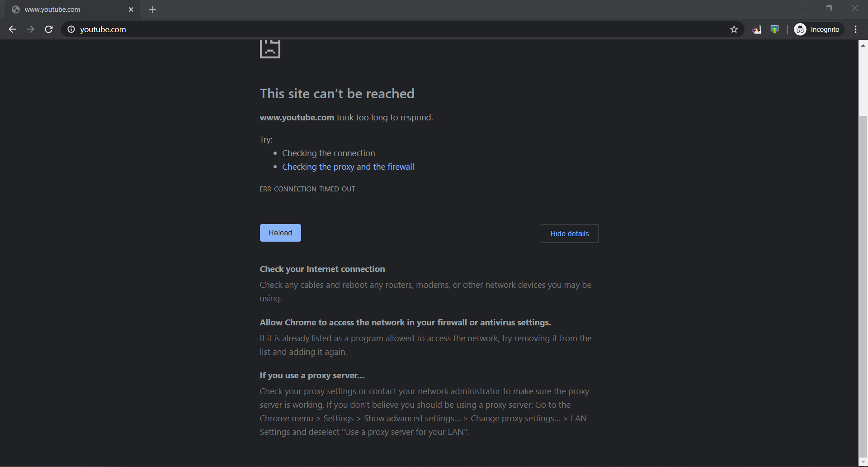The height and width of the screenshot is (467, 868).
Task: Open the green monitor extension icon
Action: click(774, 29)
